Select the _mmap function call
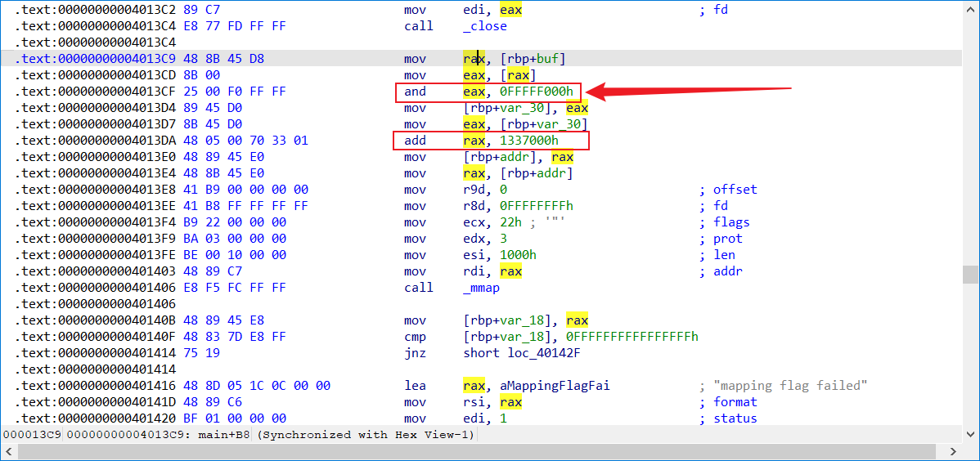980x461 pixels. [481, 288]
